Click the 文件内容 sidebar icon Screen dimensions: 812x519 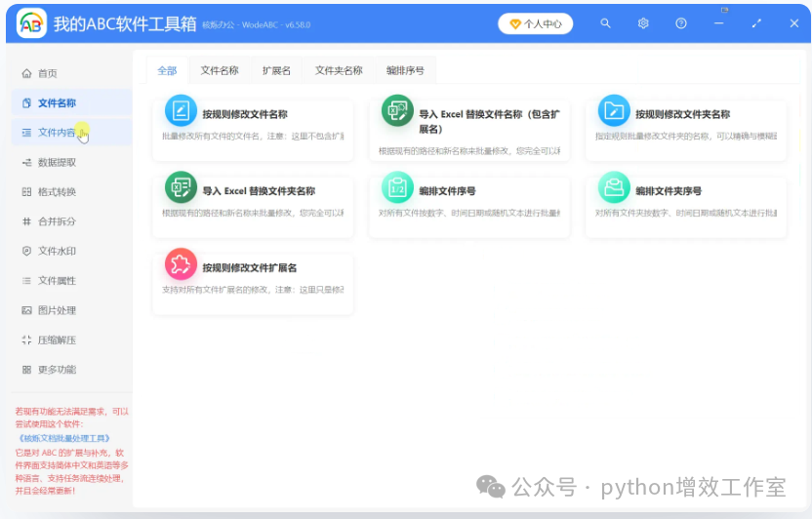pyautogui.click(x=26, y=133)
